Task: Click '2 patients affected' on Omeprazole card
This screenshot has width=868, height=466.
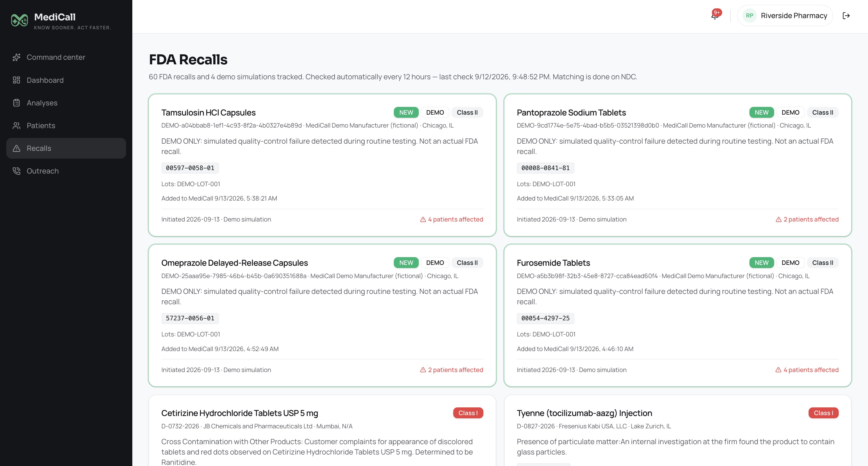Action: pyautogui.click(x=452, y=369)
